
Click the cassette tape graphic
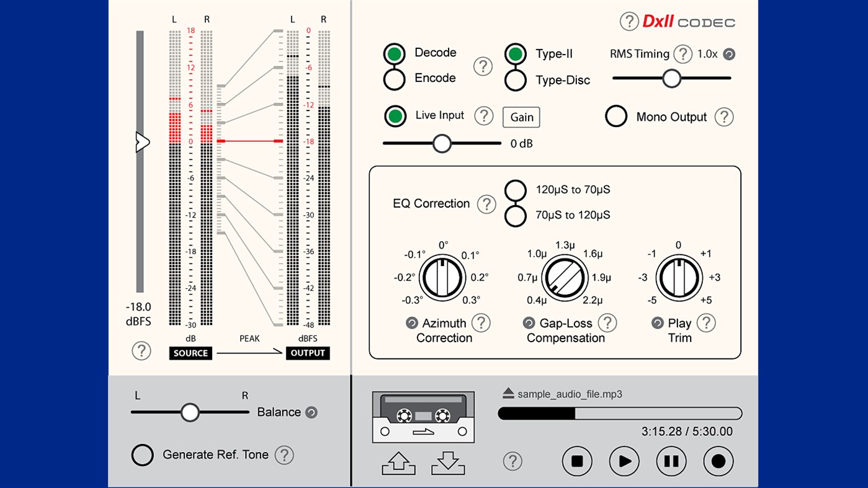click(x=423, y=416)
